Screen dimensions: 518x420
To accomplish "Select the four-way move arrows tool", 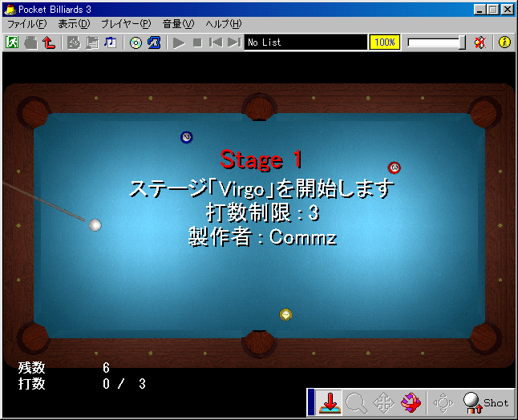I will 383,403.
